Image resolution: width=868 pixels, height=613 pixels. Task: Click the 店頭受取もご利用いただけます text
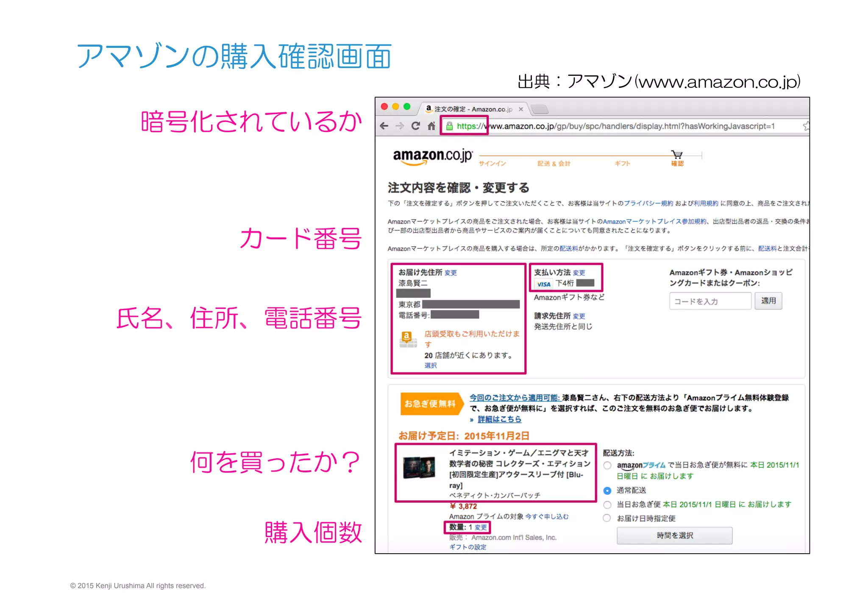472,339
